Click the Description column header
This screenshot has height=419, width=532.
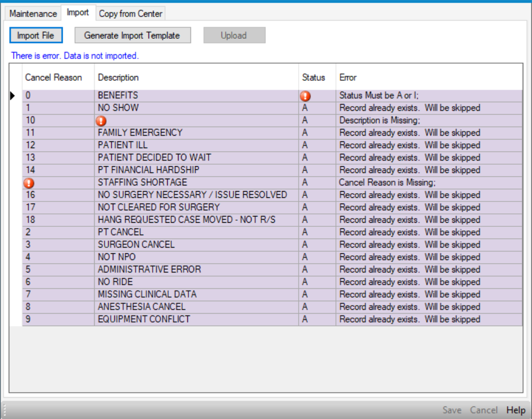point(118,77)
